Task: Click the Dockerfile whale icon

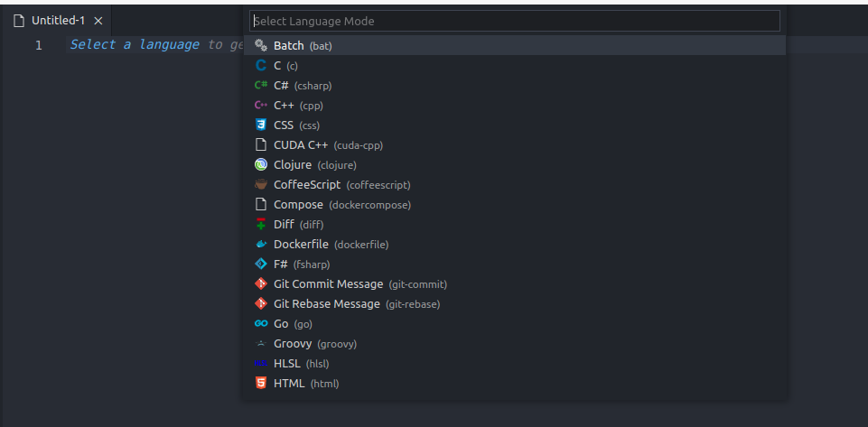Action: click(261, 244)
